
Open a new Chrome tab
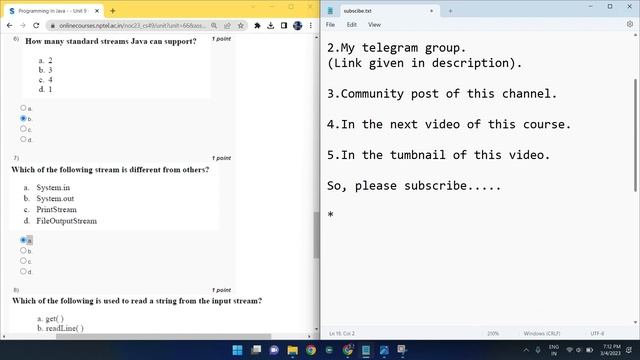click(x=113, y=11)
